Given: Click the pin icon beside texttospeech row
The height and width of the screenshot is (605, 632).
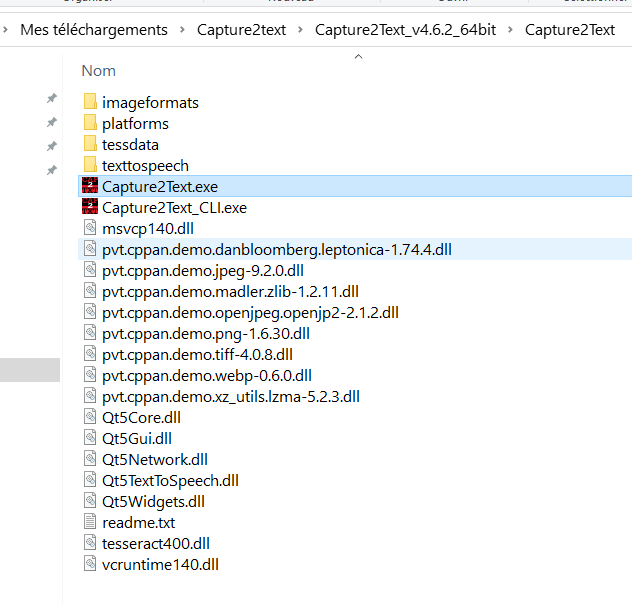Looking at the screenshot, I should coord(52,170).
